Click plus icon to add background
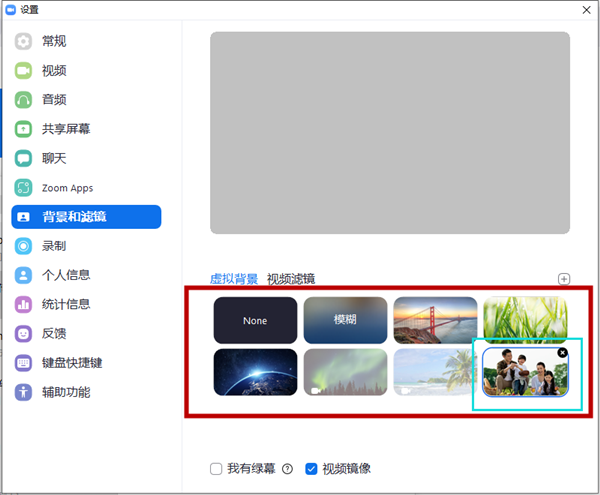 [564, 279]
